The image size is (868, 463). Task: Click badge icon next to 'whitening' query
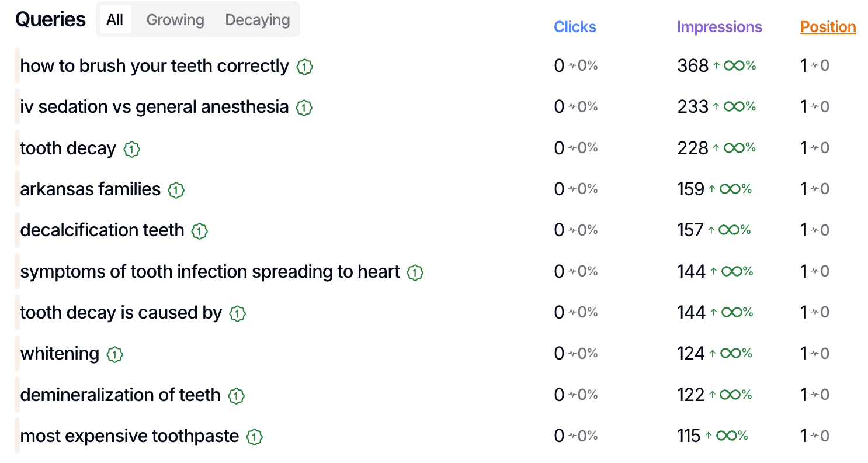115,354
